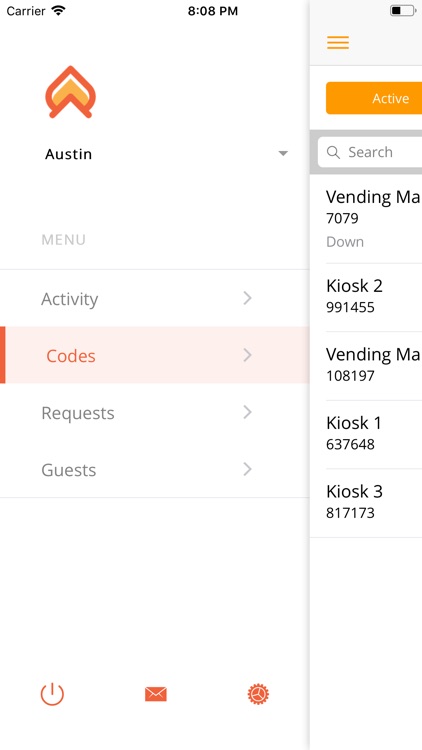The width and height of the screenshot is (422, 750).
Task: Open the Austin location dropdown arrow
Action: click(283, 154)
